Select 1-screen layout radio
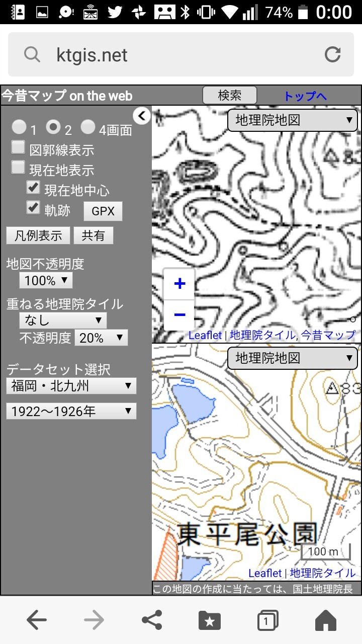Image resolution: width=362 pixels, height=644 pixels. 19,127
